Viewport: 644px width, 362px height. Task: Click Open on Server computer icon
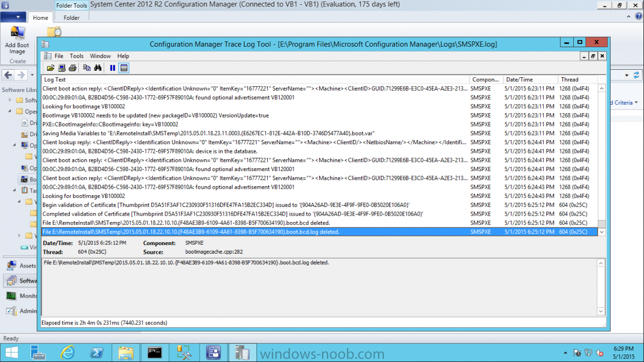(x=62, y=68)
